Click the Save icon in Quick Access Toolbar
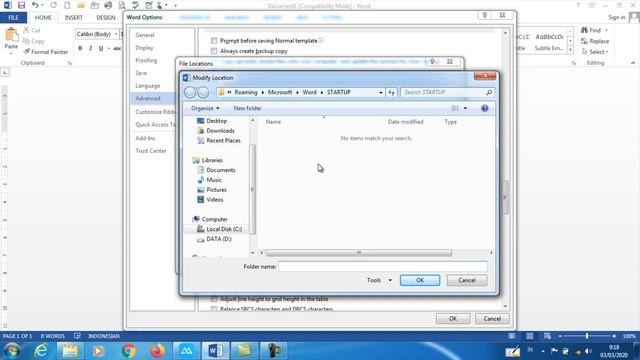The image size is (640, 360). (21, 5)
